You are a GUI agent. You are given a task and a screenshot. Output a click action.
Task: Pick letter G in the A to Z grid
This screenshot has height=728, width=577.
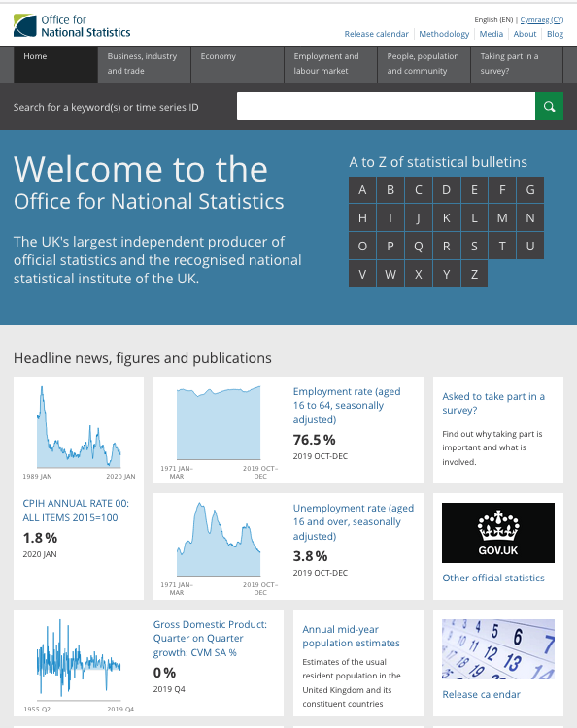pyautogui.click(x=530, y=190)
